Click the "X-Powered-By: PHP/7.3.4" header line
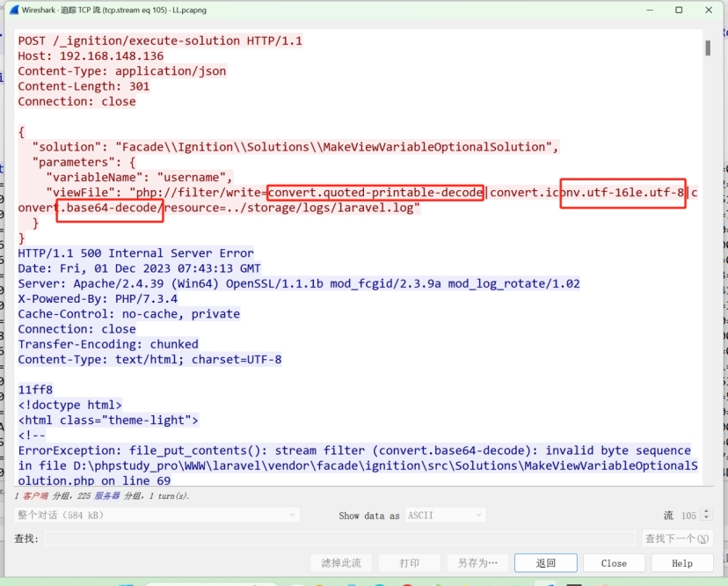This screenshot has height=586, width=728. pos(98,299)
